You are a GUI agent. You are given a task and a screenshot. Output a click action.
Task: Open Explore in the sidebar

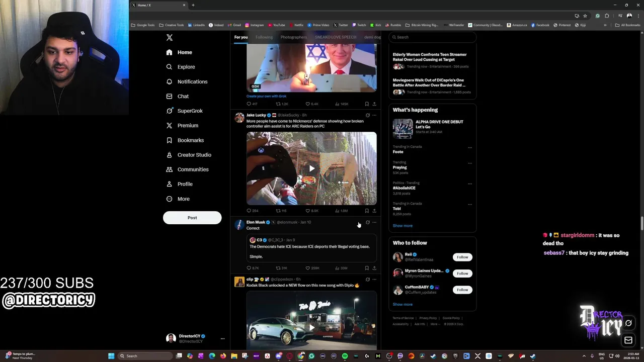[181, 67]
